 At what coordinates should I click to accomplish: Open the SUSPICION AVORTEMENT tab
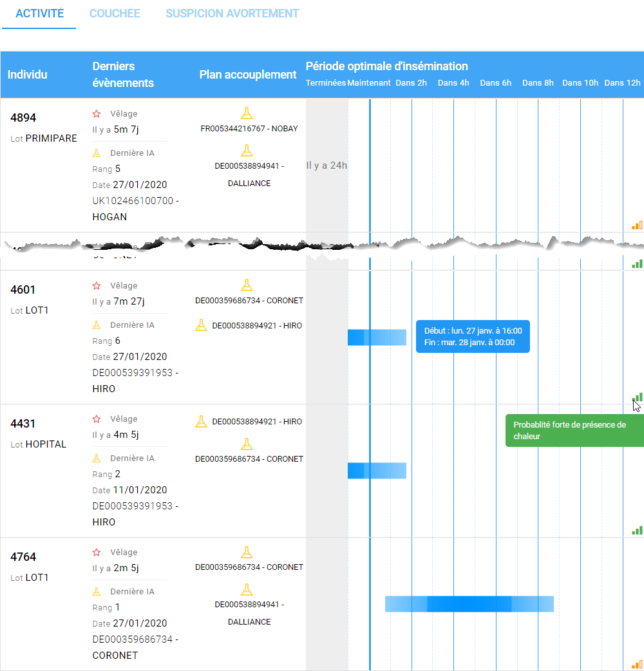(x=232, y=14)
